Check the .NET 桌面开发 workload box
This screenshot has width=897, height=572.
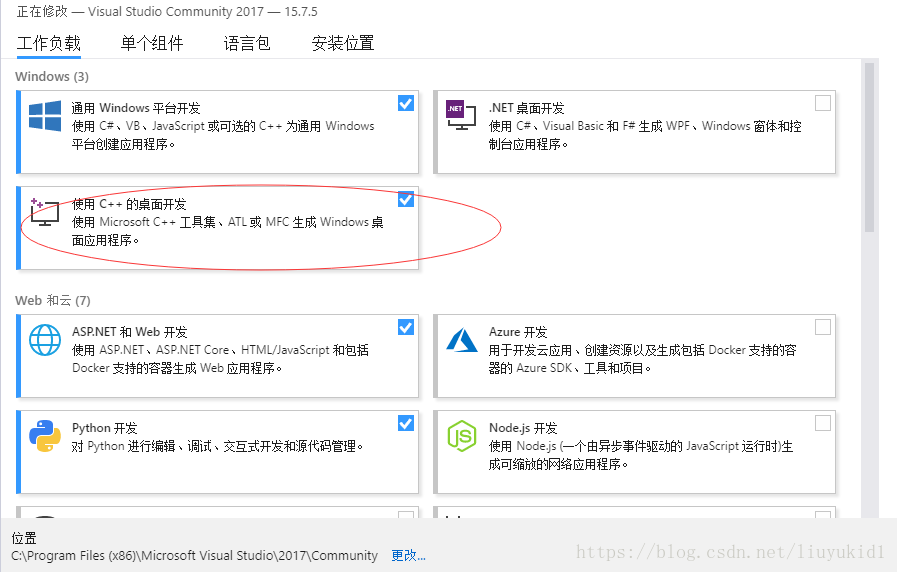823,104
